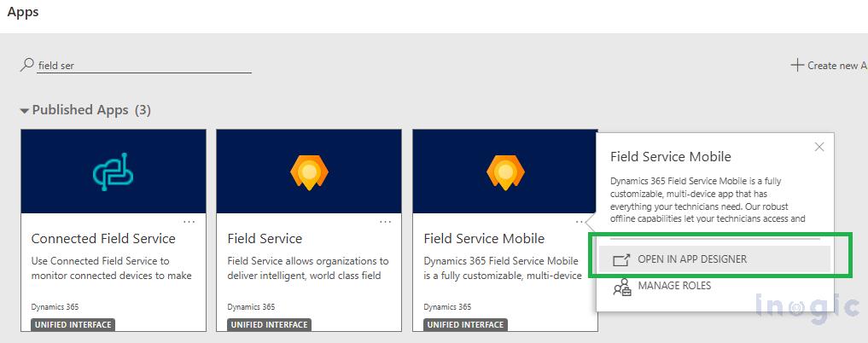Click the Field Service orange hexagon icon
This screenshot has width=868, height=343.
(309, 171)
